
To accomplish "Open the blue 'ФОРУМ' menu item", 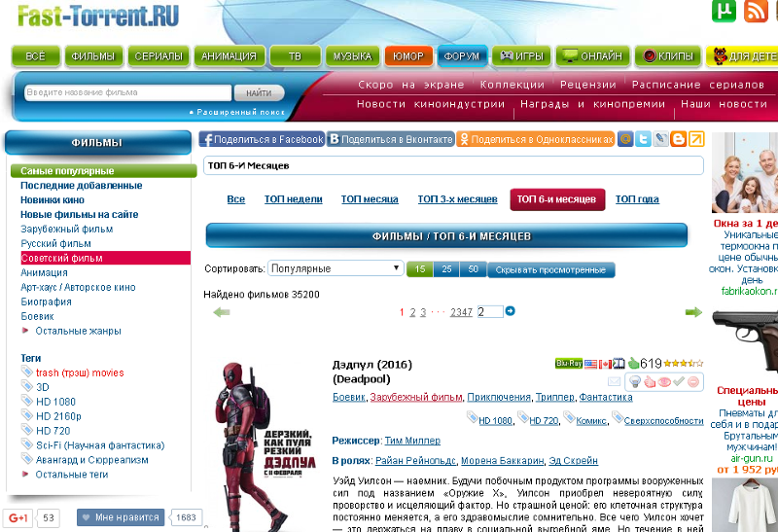I will [x=462, y=56].
